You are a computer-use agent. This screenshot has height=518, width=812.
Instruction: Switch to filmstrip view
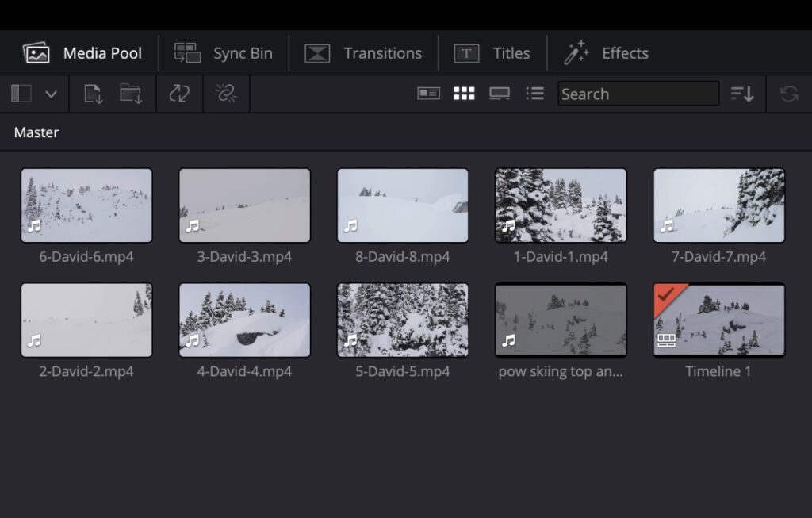coord(499,94)
